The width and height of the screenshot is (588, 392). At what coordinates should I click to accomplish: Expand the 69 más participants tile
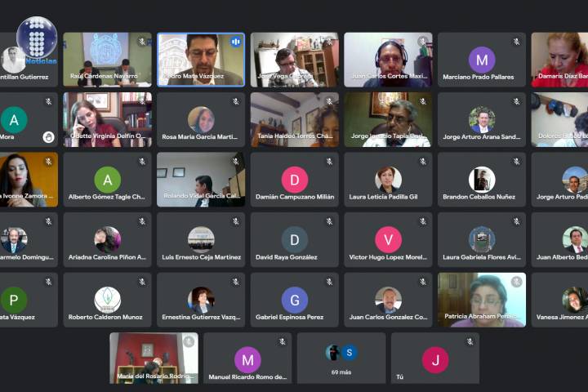pos(341,358)
